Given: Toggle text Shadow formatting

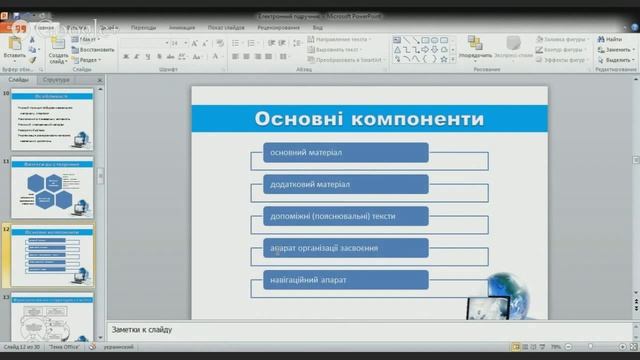Looking at the screenshot, I should click(159, 57).
